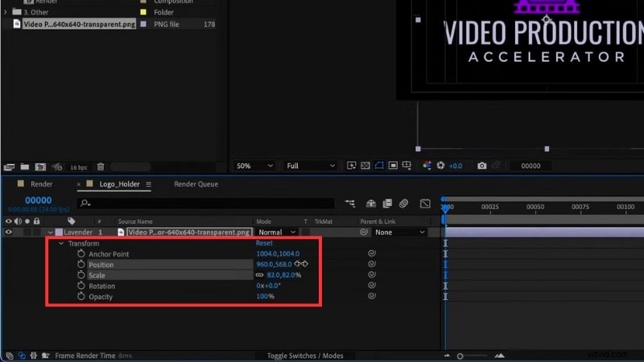
Task: Switch to the Render timeline tab
Action: coord(42,184)
